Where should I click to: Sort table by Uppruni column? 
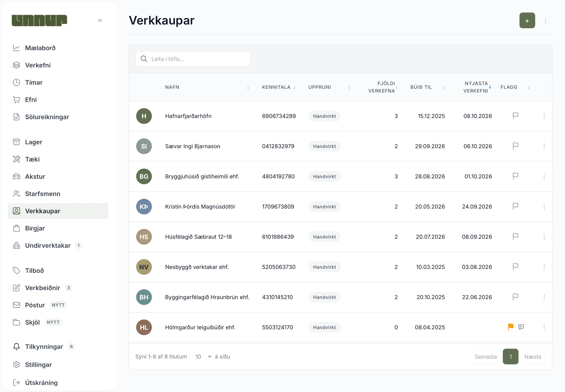(x=349, y=88)
